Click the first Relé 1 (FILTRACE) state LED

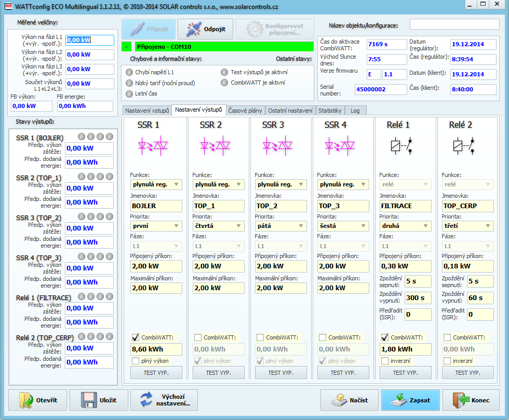click(82, 296)
